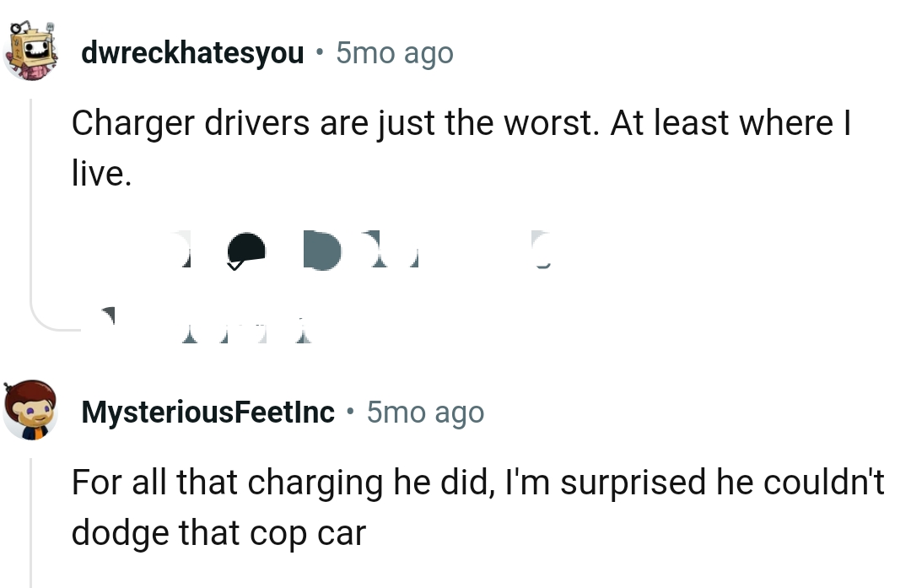
Task: Tap "dodge that cop car" in the second comment
Action: pyautogui.click(x=218, y=532)
